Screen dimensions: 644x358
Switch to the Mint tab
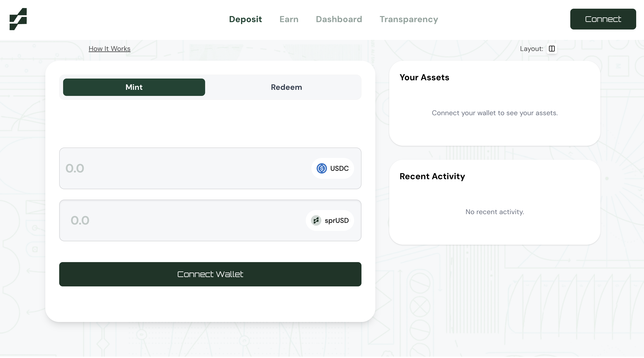pyautogui.click(x=134, y=87)
